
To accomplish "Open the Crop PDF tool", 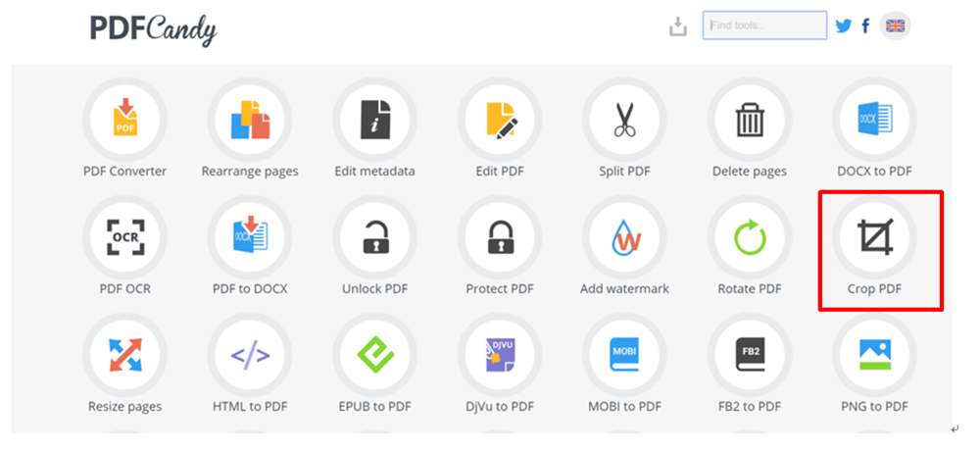I will click(874, 237).
